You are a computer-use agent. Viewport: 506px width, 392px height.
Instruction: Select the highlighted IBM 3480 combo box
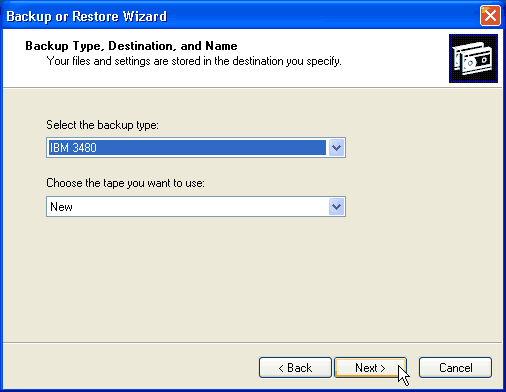click(196, 147)
